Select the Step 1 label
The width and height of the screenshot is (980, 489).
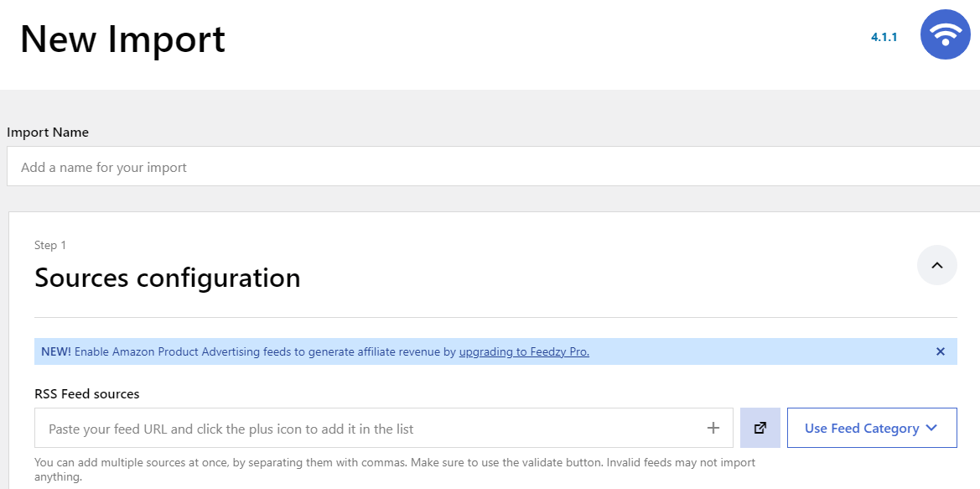[x=50, y=246]
